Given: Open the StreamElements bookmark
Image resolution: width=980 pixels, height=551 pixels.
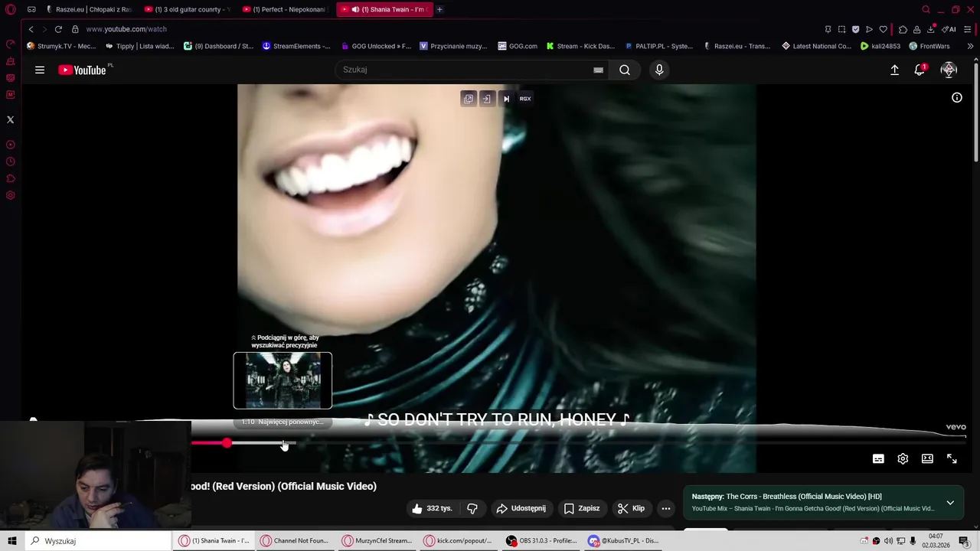Looking at the screenshot, I should pyautogui.click(x=296, y=46).
